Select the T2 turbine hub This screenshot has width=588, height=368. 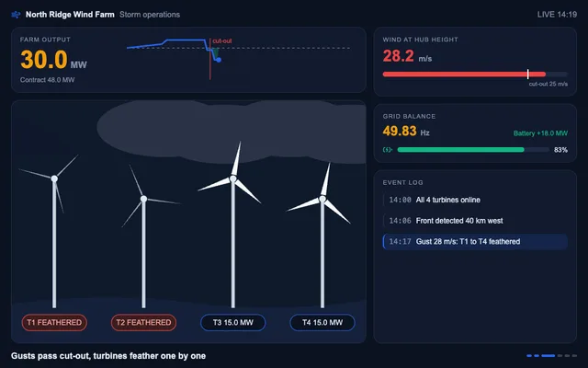[143, 199]
